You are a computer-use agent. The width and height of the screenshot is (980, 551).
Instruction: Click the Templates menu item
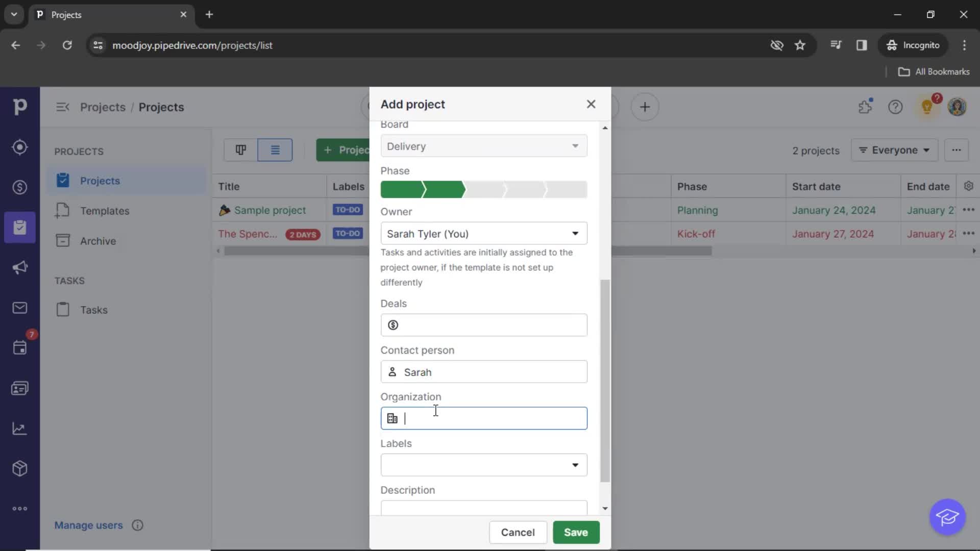[105, 211]
